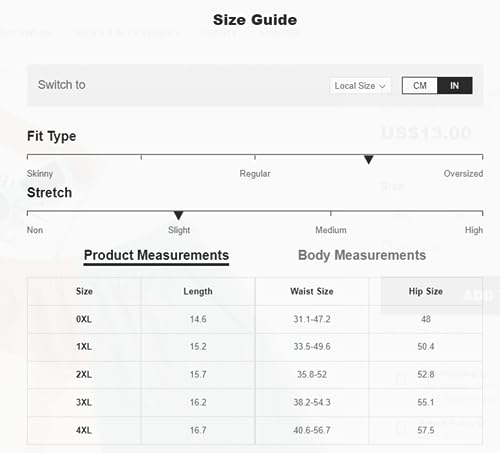Select the IN unit toggle
This screenshot has width=500, height=453.
point(455,86)
